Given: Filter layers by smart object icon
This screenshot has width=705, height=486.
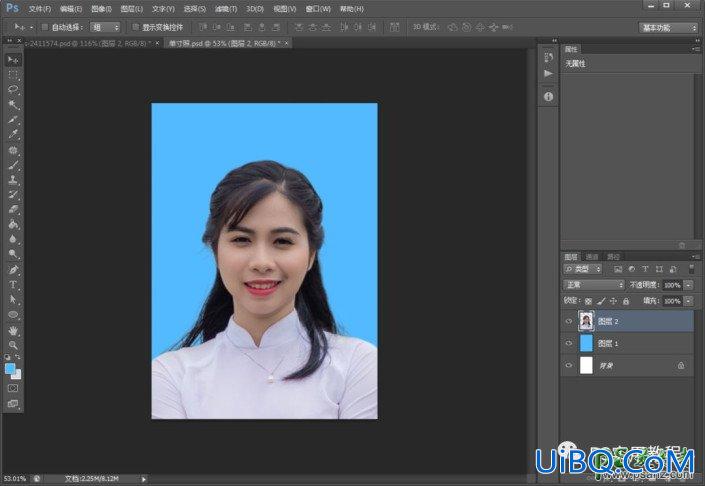Looking at the screenshot, I should pos(673,269).
